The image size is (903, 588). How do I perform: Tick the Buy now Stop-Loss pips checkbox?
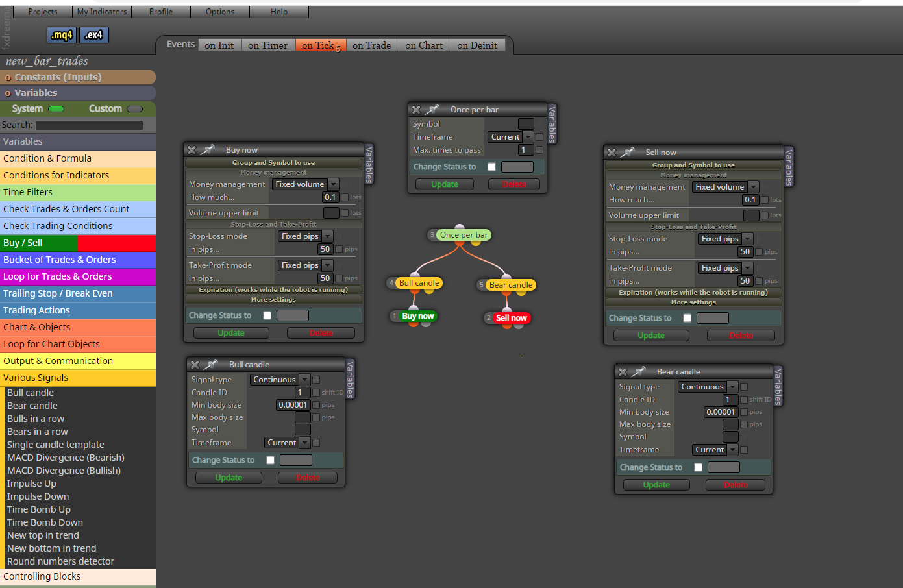click(x=339, y=249)
